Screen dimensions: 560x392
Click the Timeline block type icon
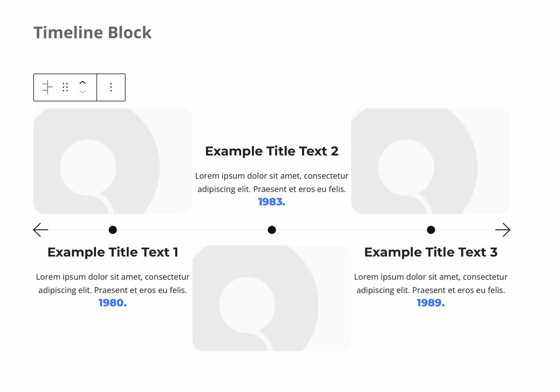coord(47,87)
